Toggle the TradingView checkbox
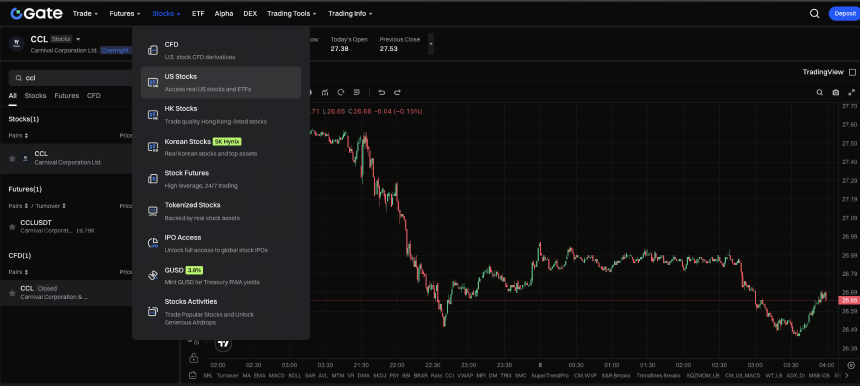Viewport: 860px width, 386px height. tap(852, 72)
